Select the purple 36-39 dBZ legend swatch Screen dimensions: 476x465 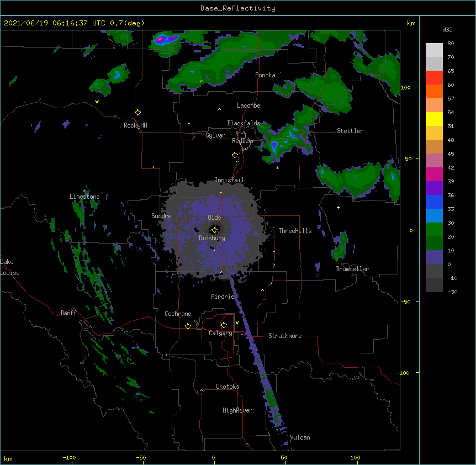pos(434,188)
